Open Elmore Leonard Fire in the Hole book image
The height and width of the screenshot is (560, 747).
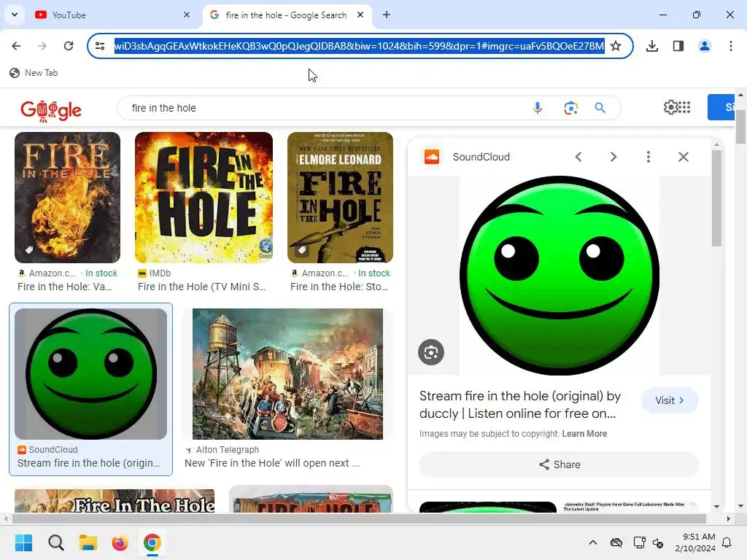[x=340, y=197]
